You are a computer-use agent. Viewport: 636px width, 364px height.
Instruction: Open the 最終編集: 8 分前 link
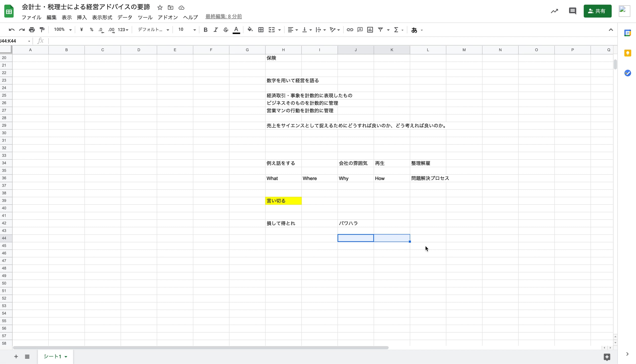[223, 17]
